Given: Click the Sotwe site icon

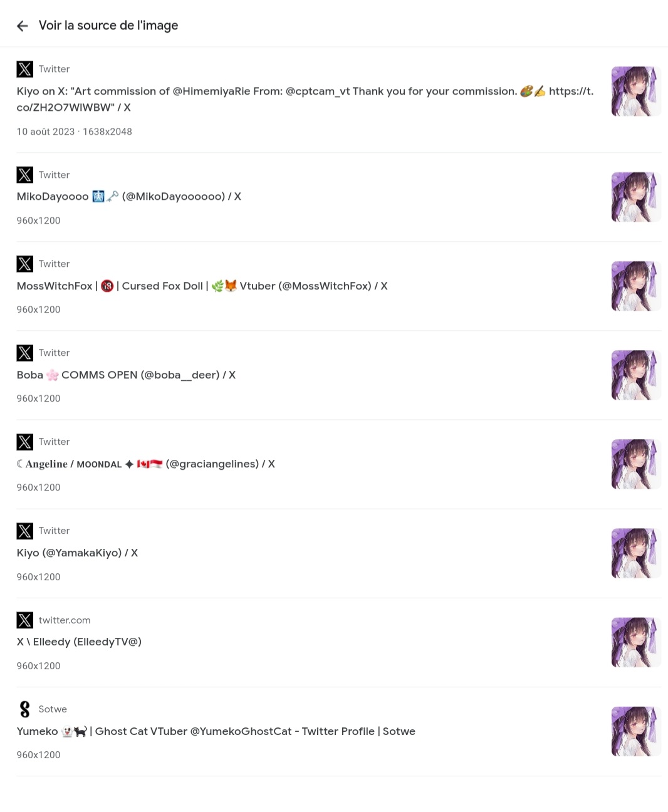Looking at the screenshot, I should [25, 709].
